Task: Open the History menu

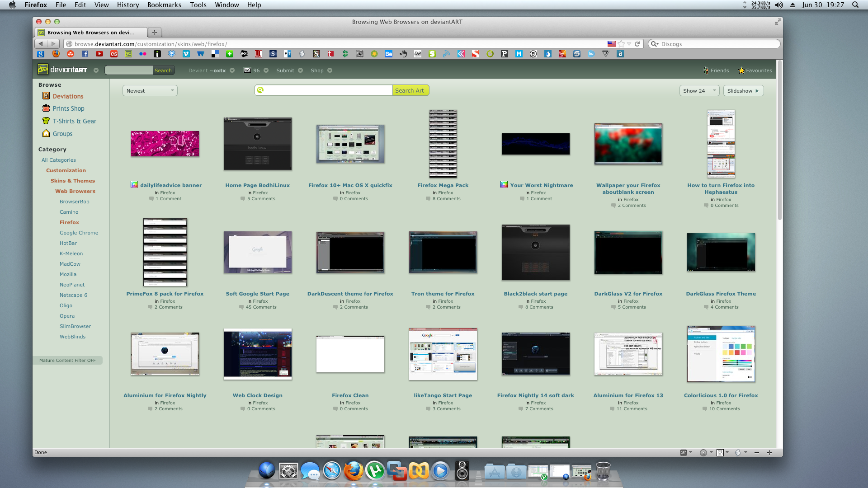Action: (x=128, y=5)
